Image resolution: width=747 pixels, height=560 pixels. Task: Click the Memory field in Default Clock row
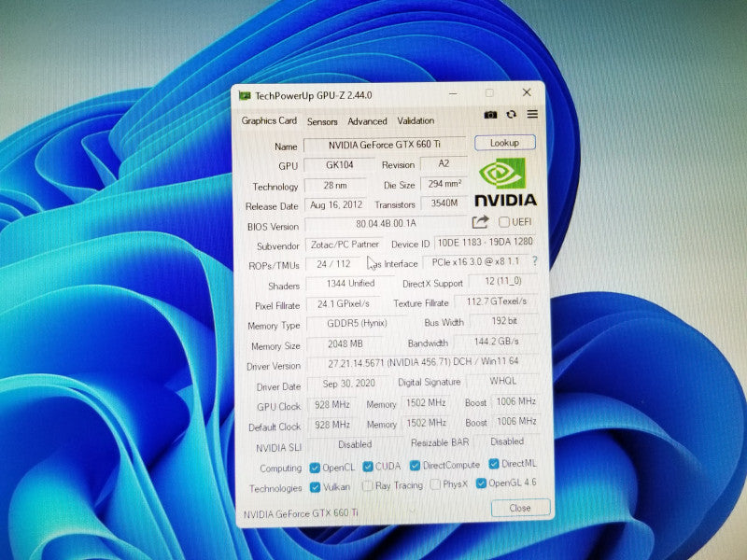(x=427, y=423)
